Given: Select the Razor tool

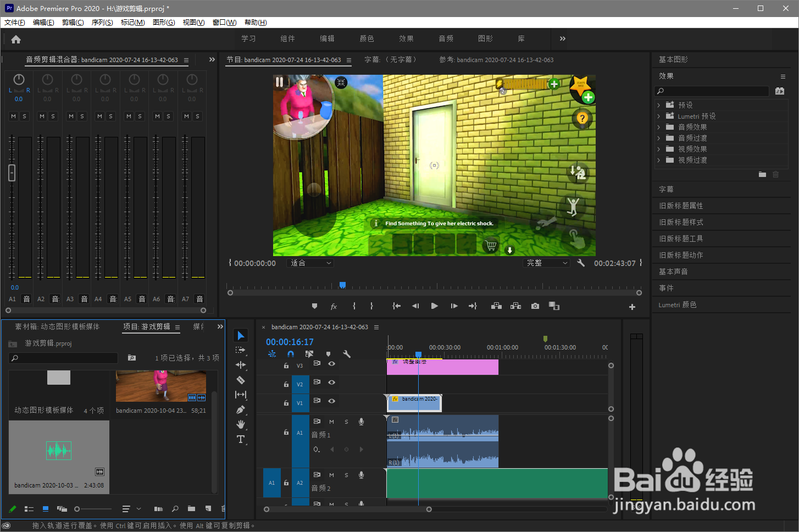Looking at the screenshot, I should 241,380.
